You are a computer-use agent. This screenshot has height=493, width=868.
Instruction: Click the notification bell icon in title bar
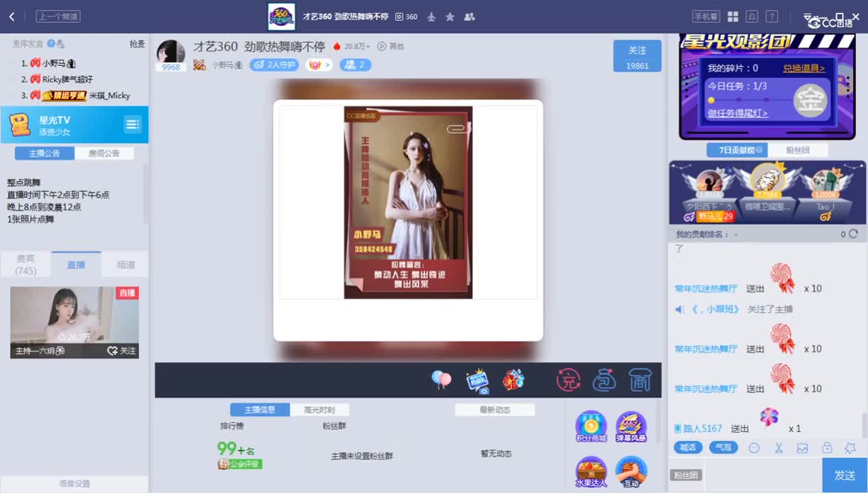pyautogui.click(x=752, y=16)
